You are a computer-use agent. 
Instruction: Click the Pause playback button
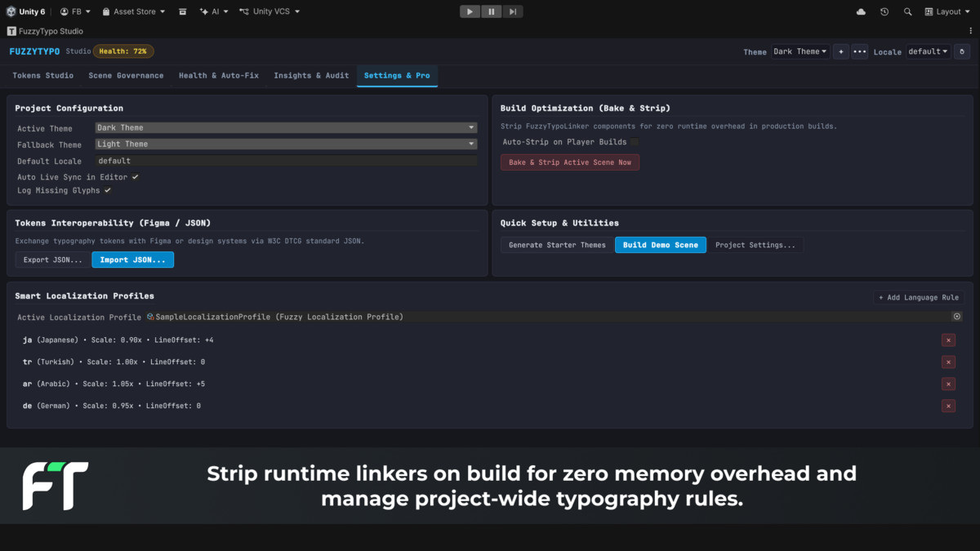click(491, 11)
